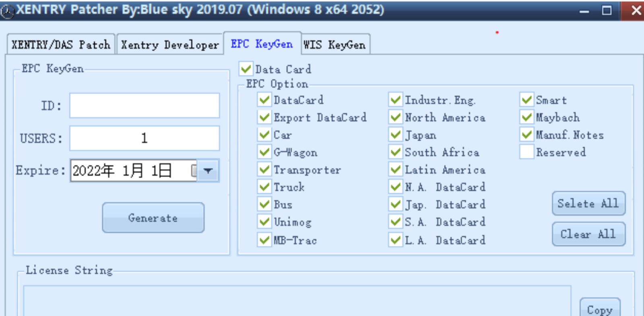The height and width of the screenshot is (316, 644).
Task: Minimize the XENTRY Patcher window
Action: click(x=584, y=11)
